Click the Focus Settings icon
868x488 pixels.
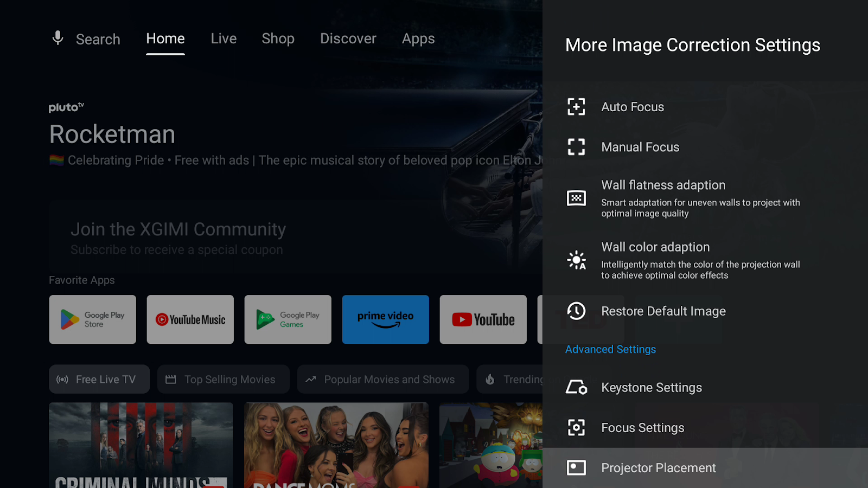tap(576, 428)
